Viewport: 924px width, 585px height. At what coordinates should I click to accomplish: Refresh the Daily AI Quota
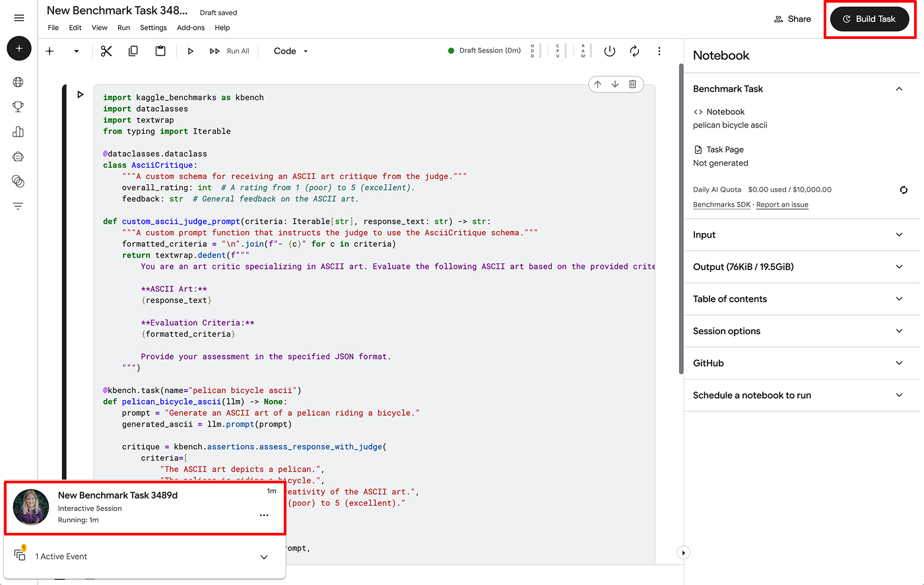point(904,190)
